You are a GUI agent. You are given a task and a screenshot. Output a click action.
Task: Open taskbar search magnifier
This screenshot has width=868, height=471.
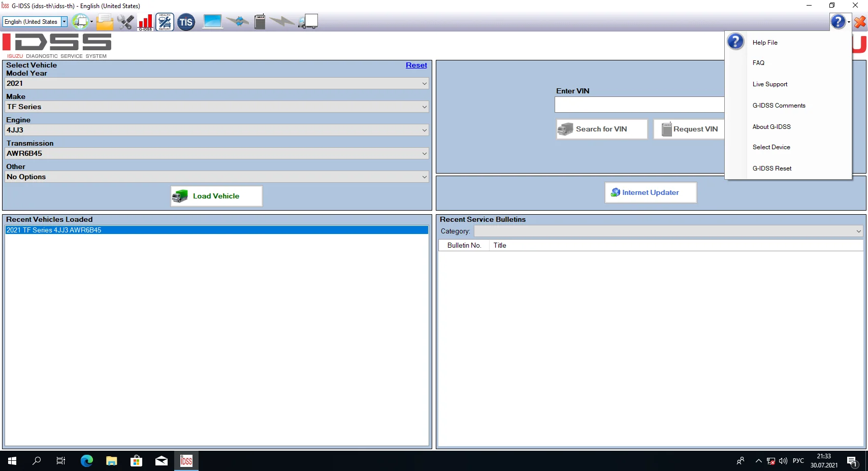click(37, 461)
